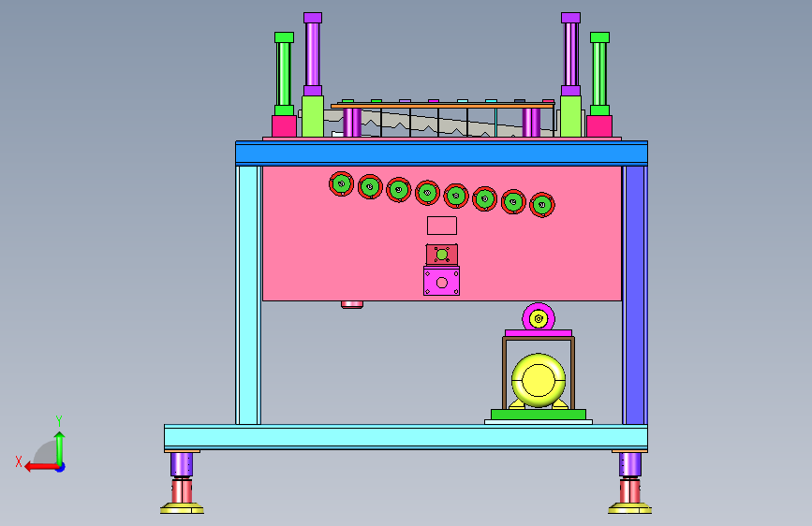
Task: Pick the left purple pneumatic cylinder
Action: pyautogui.click(x=313, y=54)
